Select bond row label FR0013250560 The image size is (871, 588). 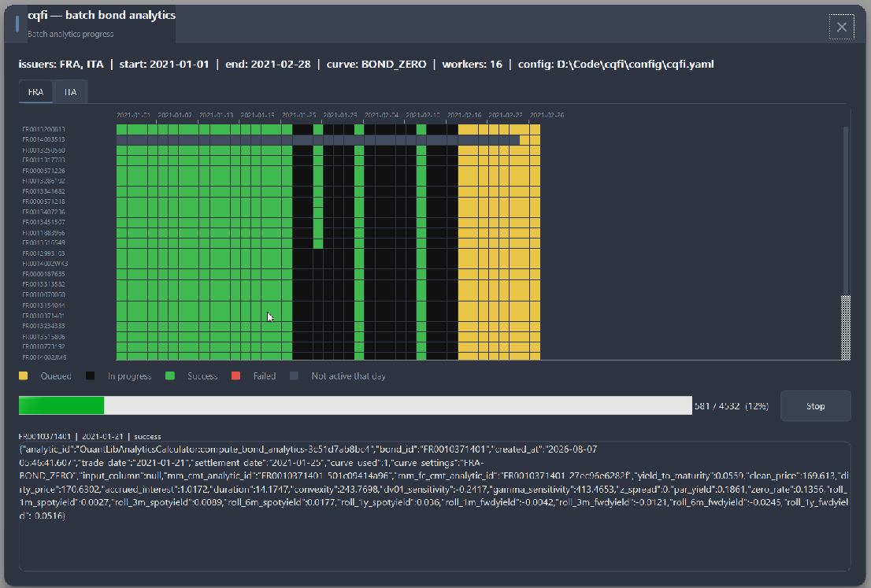[x=43, y=150]
